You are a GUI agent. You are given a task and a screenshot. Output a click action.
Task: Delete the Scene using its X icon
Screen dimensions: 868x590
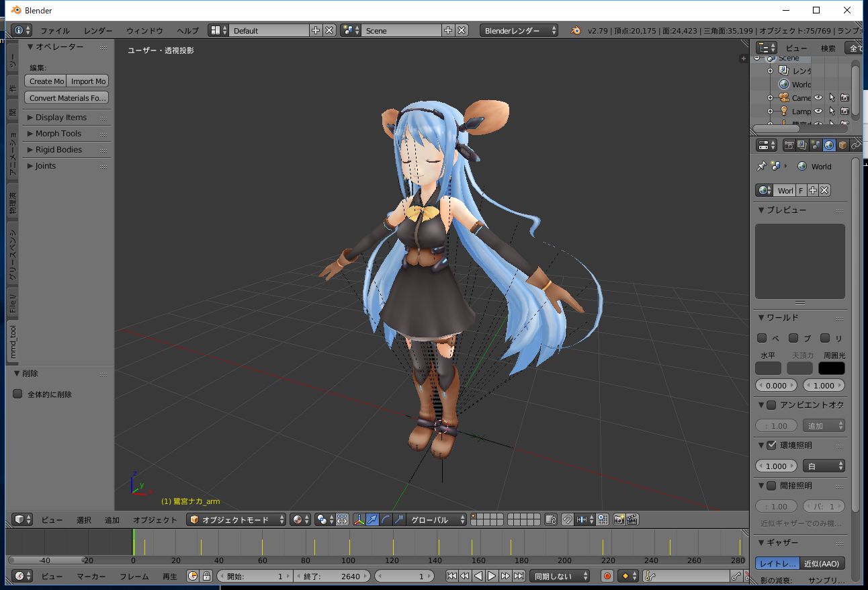point(462,30)
